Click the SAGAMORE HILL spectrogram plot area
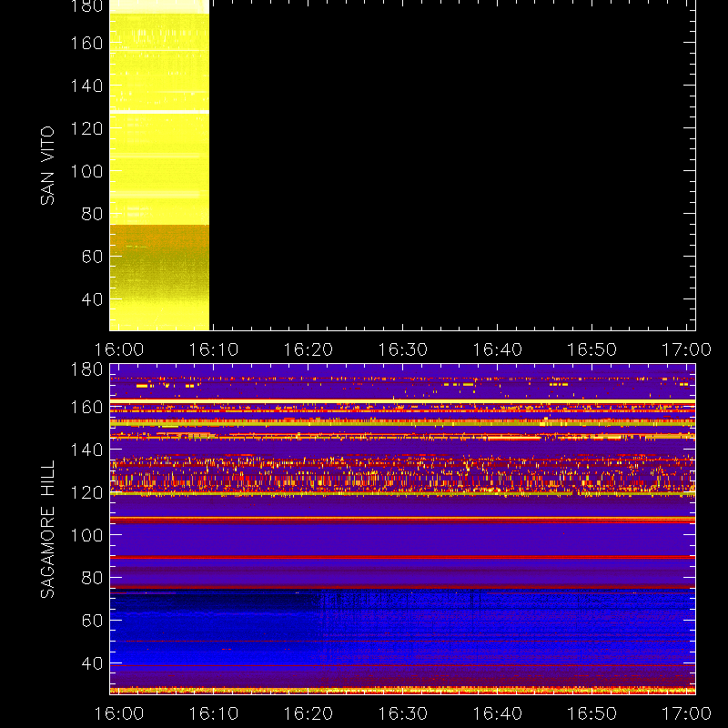The width and height of the screenshot is (728, 728). 402,530
